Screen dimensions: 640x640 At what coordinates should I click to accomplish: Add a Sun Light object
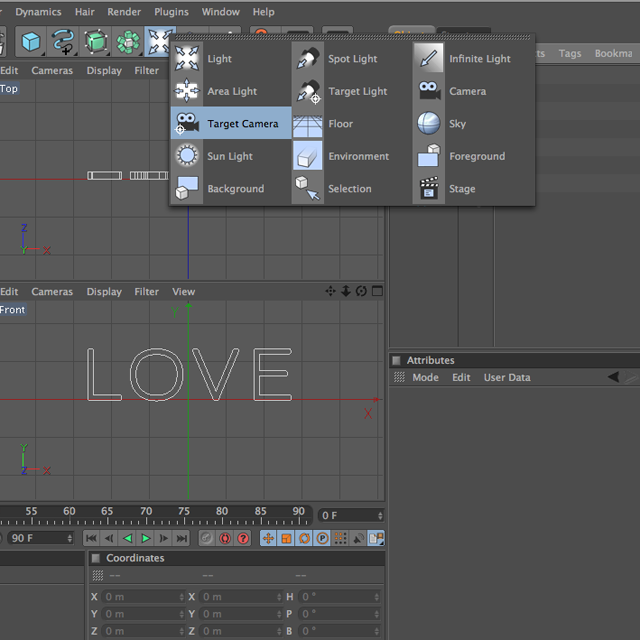point(231,156)
